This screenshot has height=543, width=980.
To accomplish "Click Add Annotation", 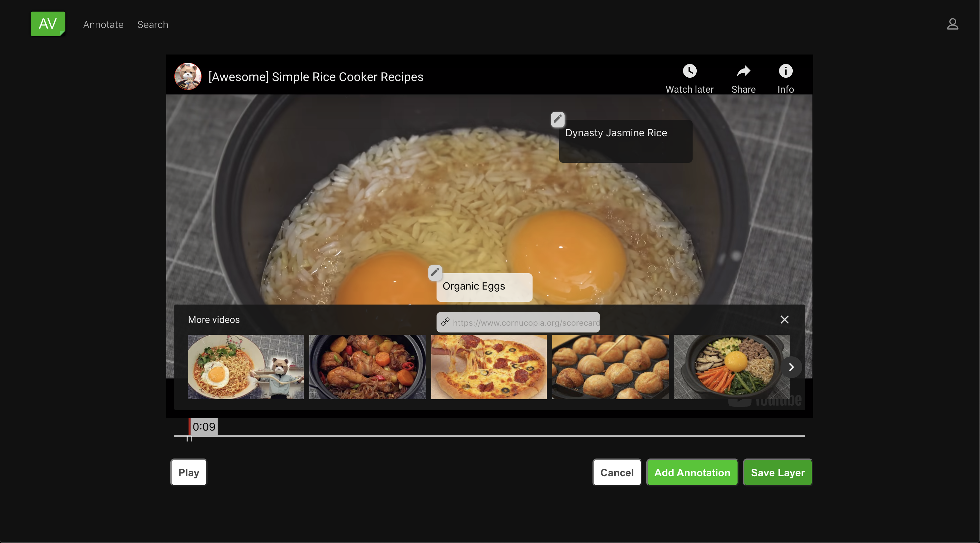I will pyautogui.click(x=692, y=472).
